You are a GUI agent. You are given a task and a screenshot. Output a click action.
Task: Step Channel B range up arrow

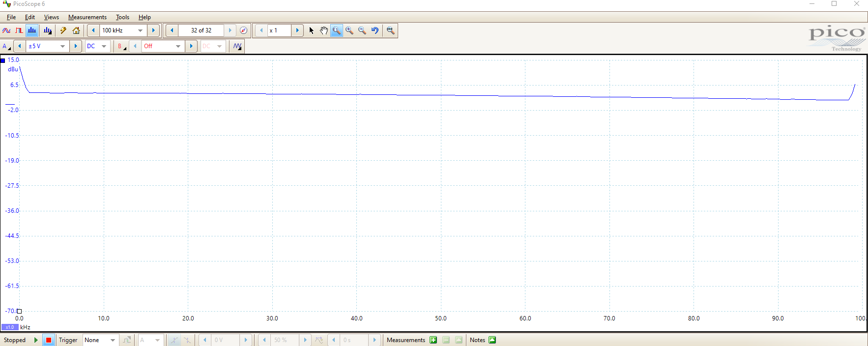(192, 46)
